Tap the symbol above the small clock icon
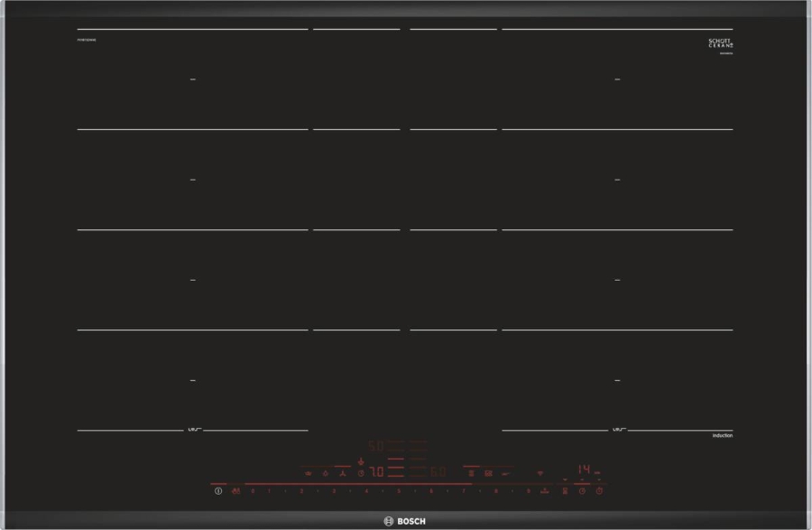 361,461
